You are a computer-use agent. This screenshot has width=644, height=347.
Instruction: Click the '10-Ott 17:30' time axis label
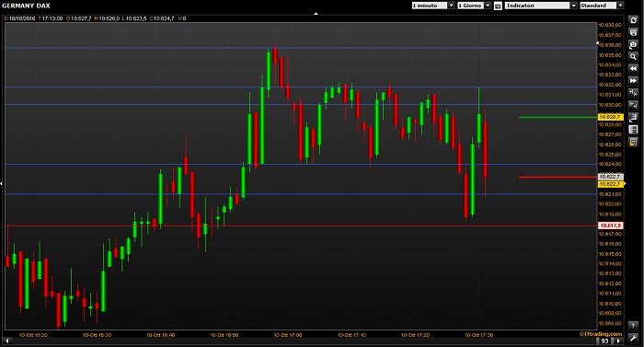(479, 335)
